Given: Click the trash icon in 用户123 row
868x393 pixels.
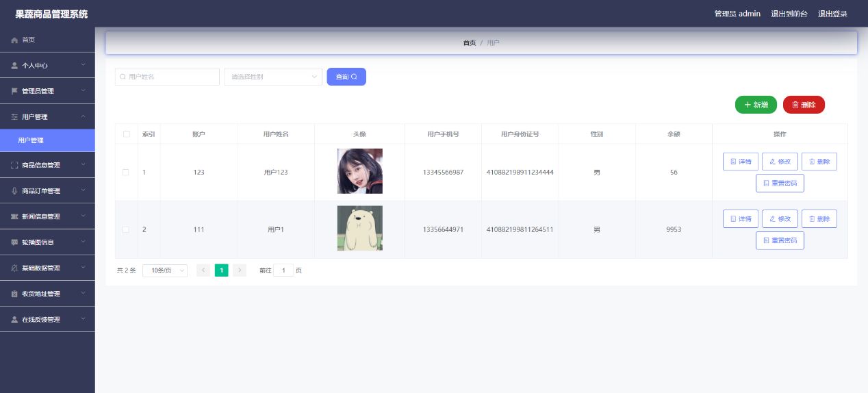Looking at the screenshot, I should click(812, 162).
